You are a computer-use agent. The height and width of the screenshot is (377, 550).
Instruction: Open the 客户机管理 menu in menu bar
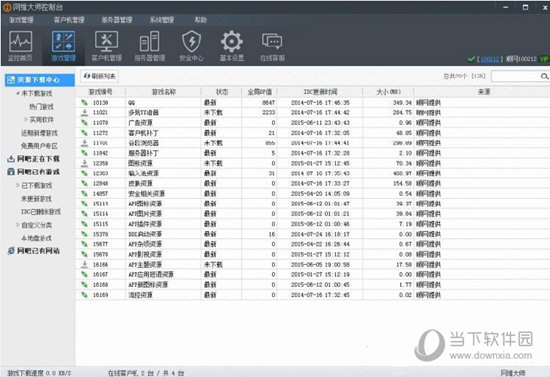(69, 20)
